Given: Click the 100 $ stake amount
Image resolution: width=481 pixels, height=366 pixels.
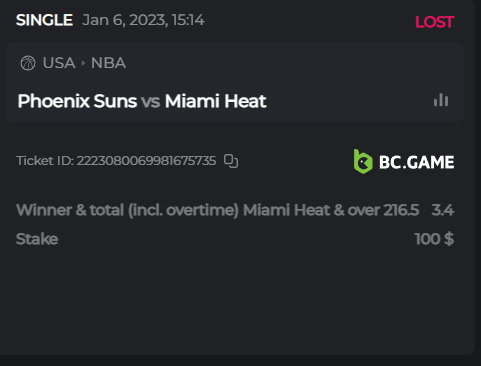Looking at the screenshot, I should [434, 239].
